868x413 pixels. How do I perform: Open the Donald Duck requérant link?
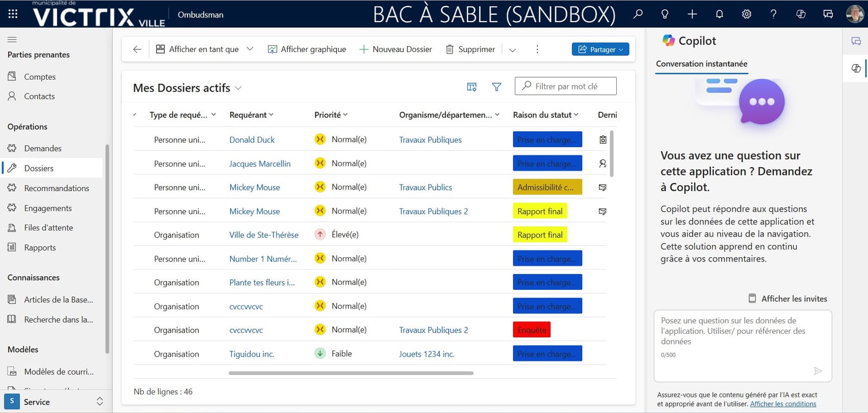click(252, 140)
